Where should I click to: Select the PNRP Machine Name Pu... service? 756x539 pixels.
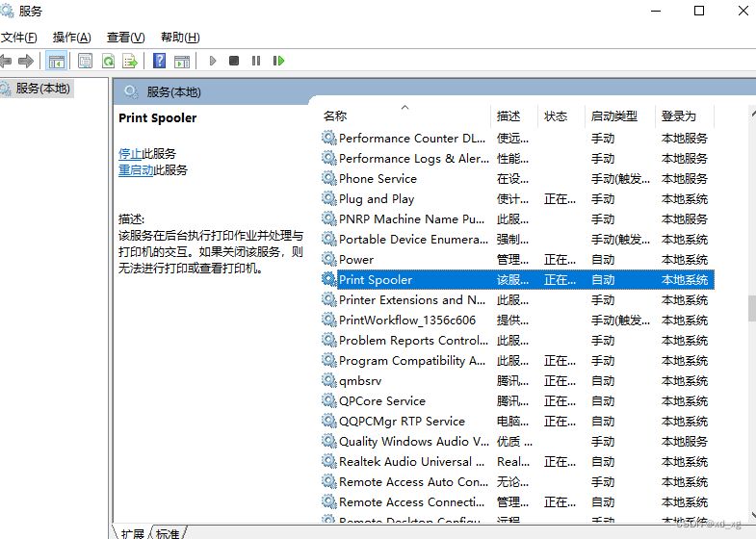pyautogui.click(x=517, y=219)
